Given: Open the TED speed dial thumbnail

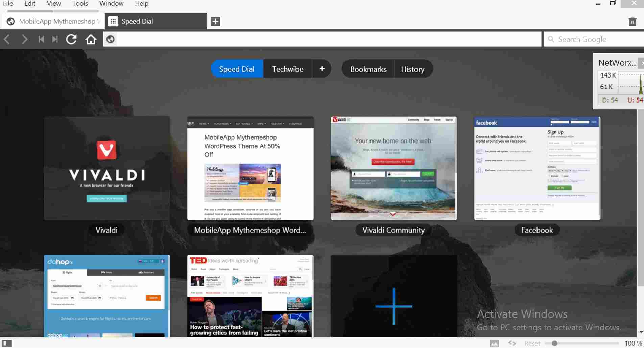Looking at the screenshot, I should (251, 296).
